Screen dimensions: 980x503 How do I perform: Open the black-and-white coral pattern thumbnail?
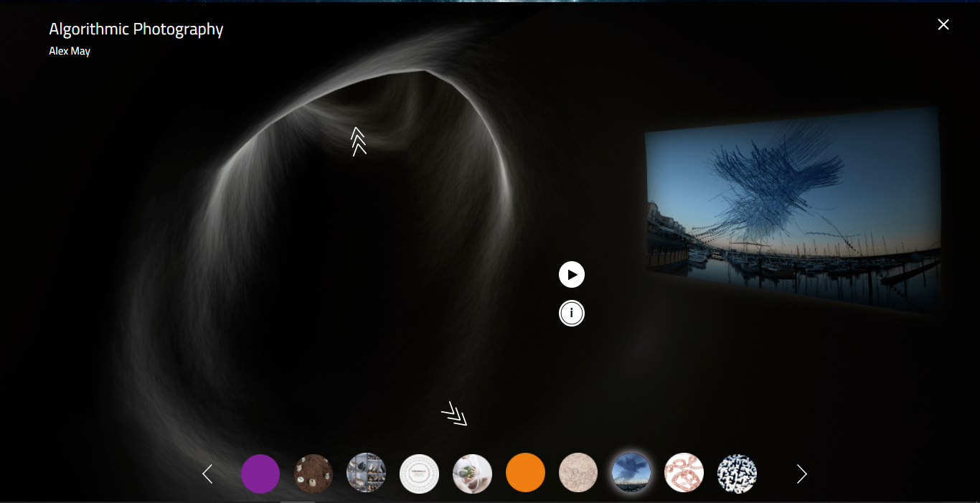(x=737, y=474)
